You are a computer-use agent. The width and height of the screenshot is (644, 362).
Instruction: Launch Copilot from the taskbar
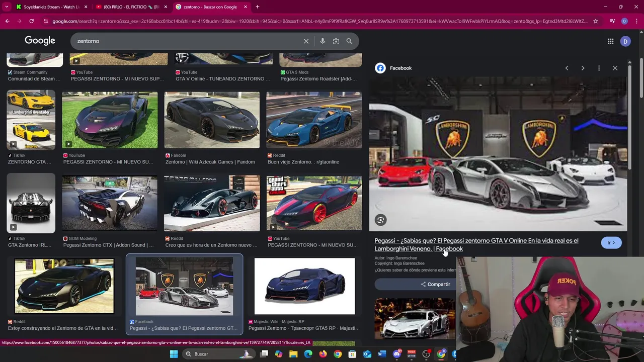click(x=279, y=354)
